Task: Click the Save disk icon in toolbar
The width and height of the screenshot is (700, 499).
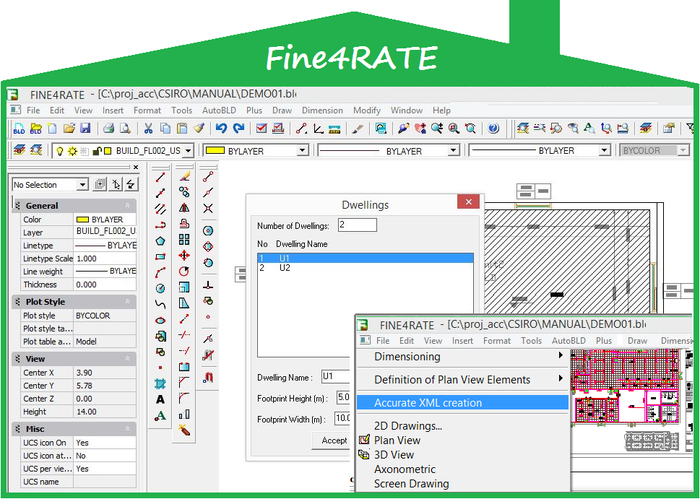Action: pos(85,128)
